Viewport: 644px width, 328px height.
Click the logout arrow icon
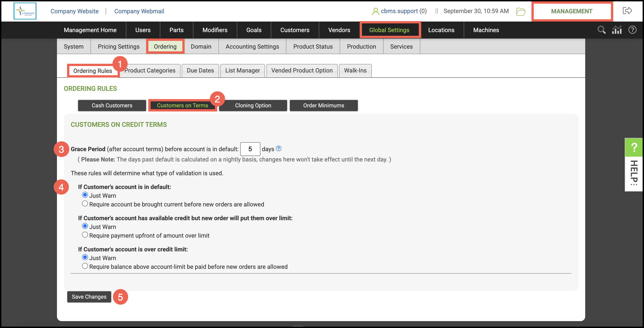click(627, 11)
